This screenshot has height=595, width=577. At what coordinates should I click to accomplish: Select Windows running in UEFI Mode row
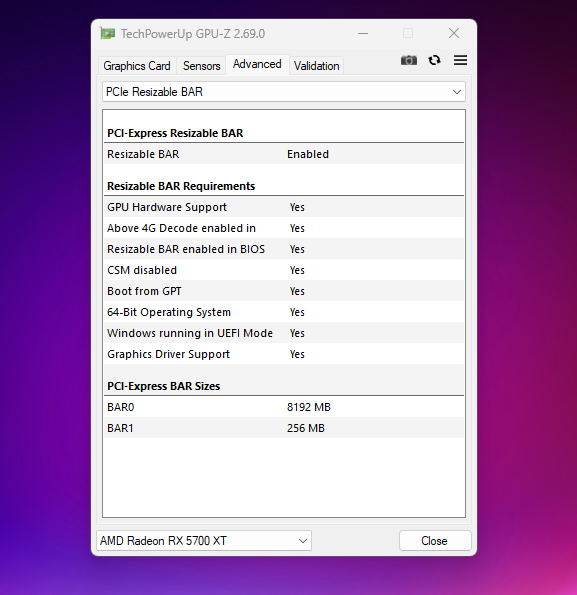point(284,333)
